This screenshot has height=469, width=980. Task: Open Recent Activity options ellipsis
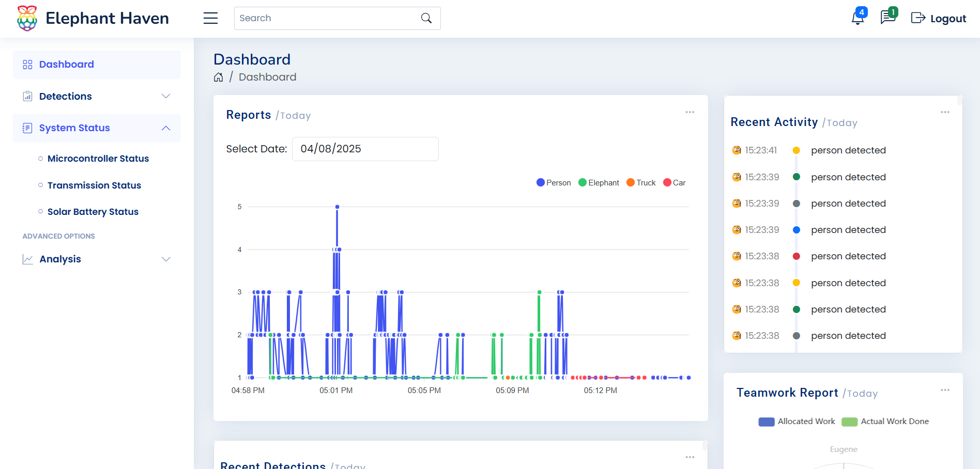[x=945, y=112]
